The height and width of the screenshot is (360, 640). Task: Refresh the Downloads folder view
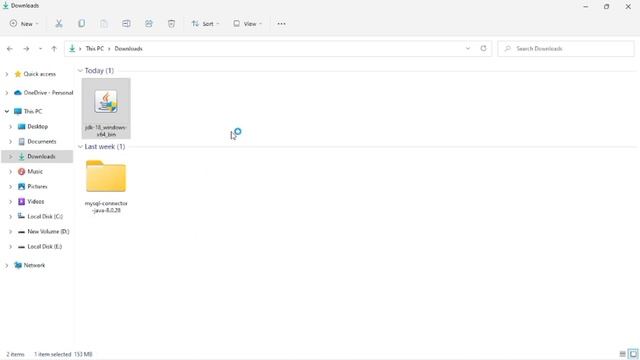point(483,48)
